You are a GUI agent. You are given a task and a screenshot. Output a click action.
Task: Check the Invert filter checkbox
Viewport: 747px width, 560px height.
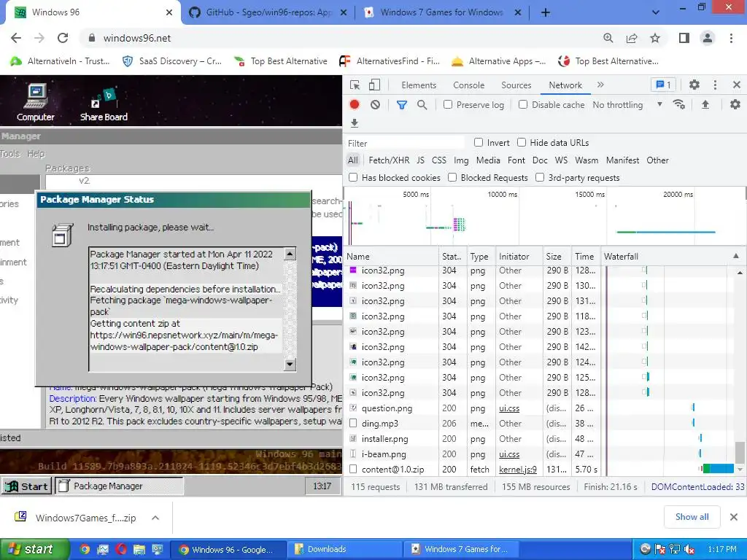pyautogui.click(x=479, y=142)
